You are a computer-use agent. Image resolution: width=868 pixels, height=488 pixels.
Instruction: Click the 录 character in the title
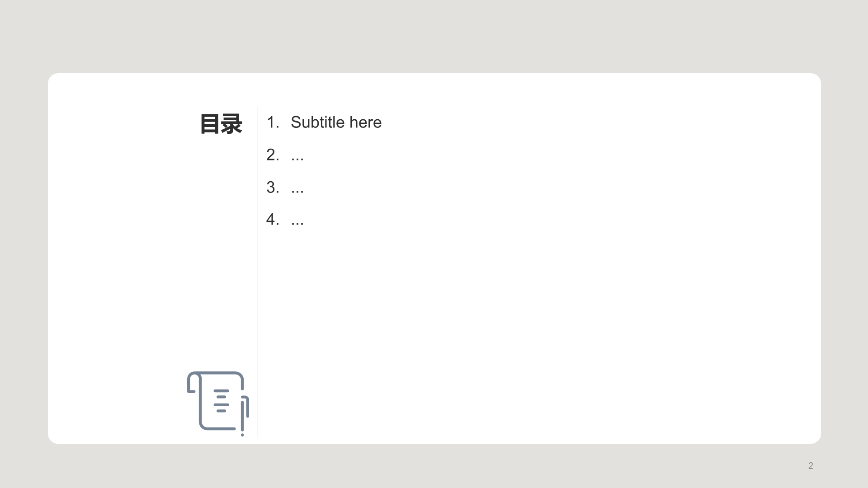click(232, 124)
